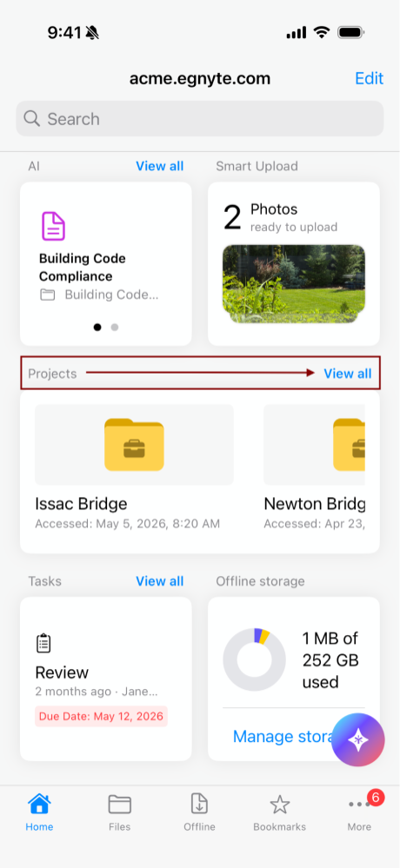Tap the Edit button at top right
Image resolution: width=400 pixels, height=868 pixels.
click(369, 78)
